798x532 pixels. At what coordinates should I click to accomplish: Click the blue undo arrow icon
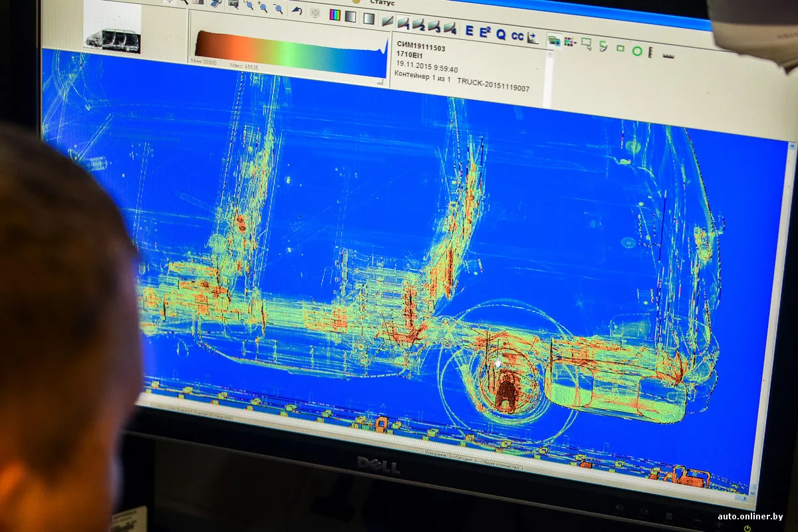coord(297,11)
